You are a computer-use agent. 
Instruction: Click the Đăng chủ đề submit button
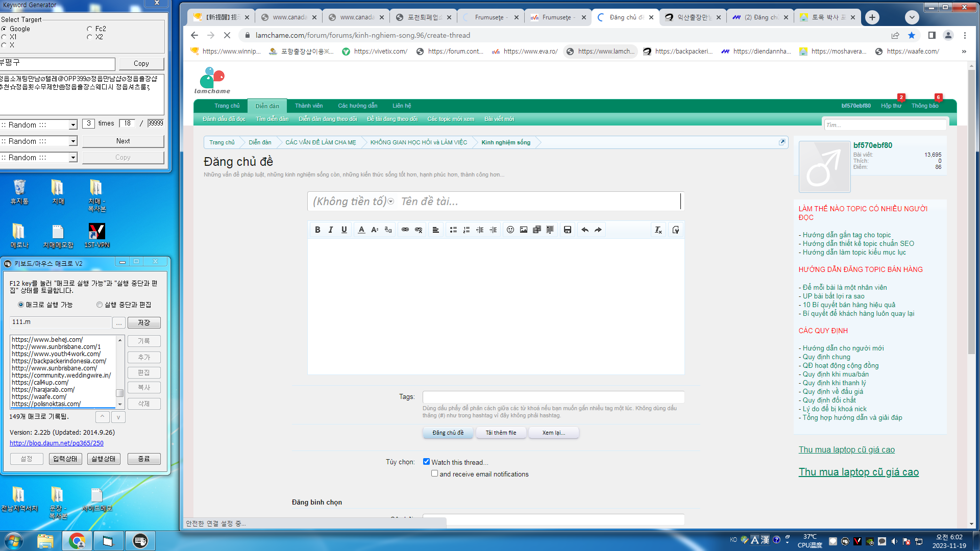(448, 433)
